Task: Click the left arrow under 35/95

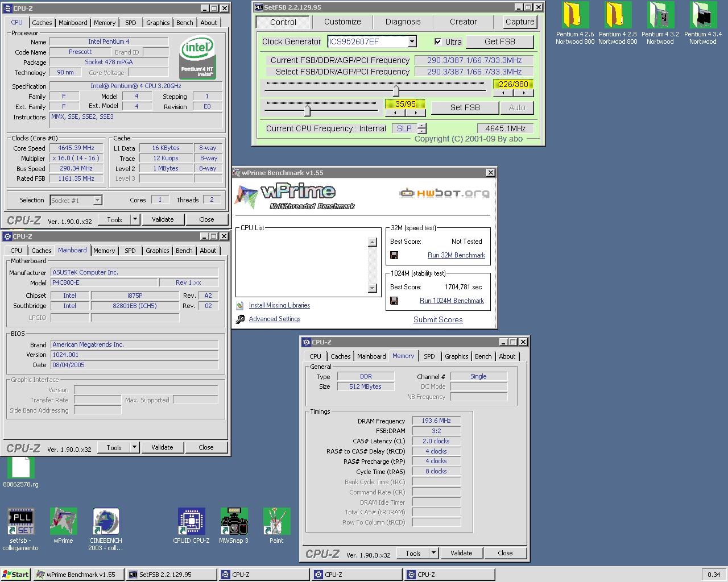Action: (395, 113)
